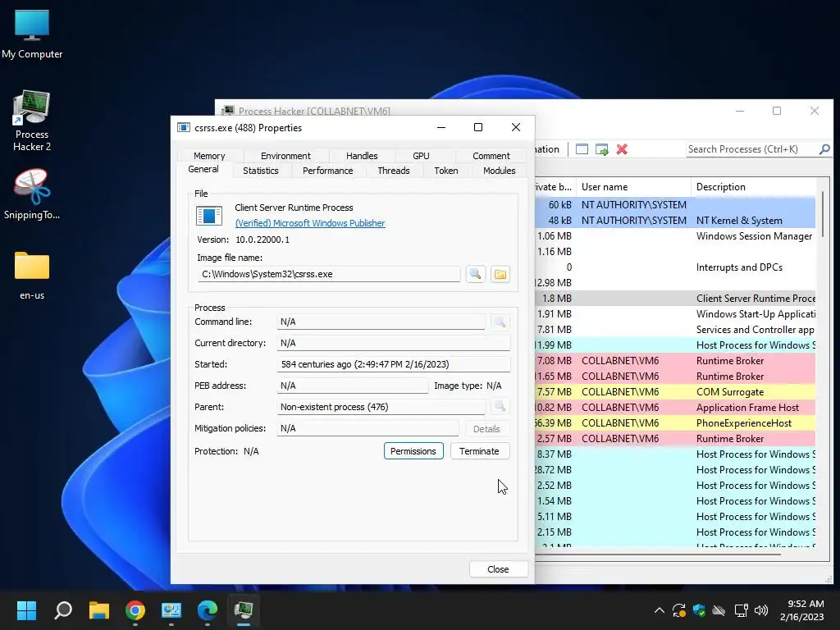The height and width of the screenshot is (630, 840).
Task: Click the Parent process field
Action: tap(381, 407)
